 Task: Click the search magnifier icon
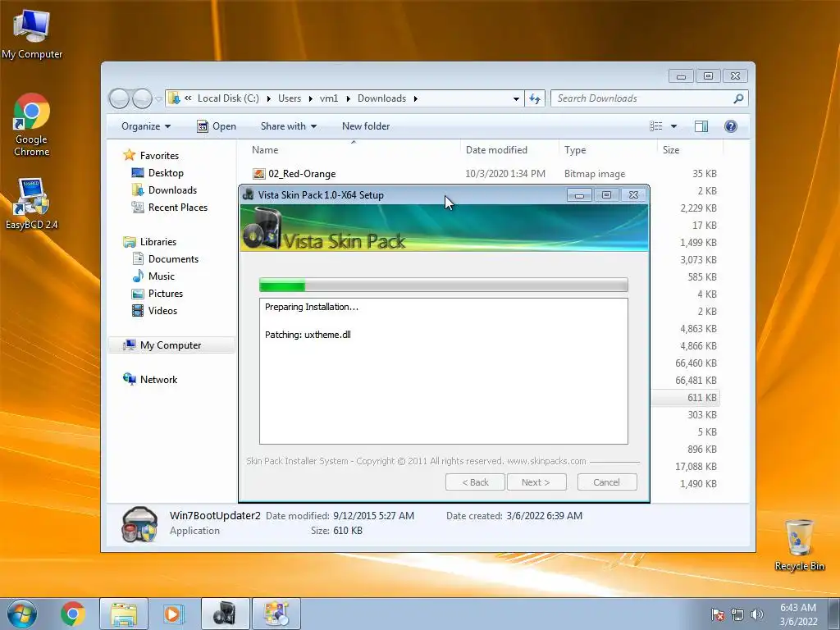point(738,98)
